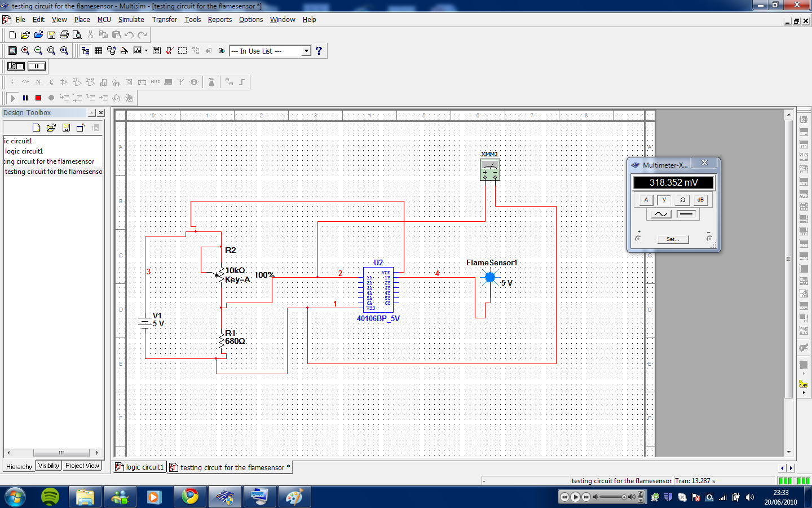Print the circuit using the printer icon
Screen dimensions: 812x508
(x=64, y=35)
